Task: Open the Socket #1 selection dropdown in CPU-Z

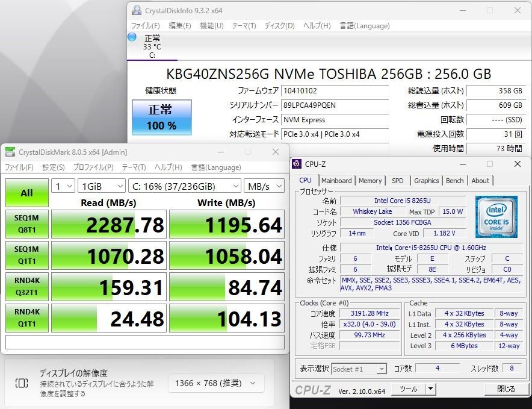Action: [x=359, y=369]
